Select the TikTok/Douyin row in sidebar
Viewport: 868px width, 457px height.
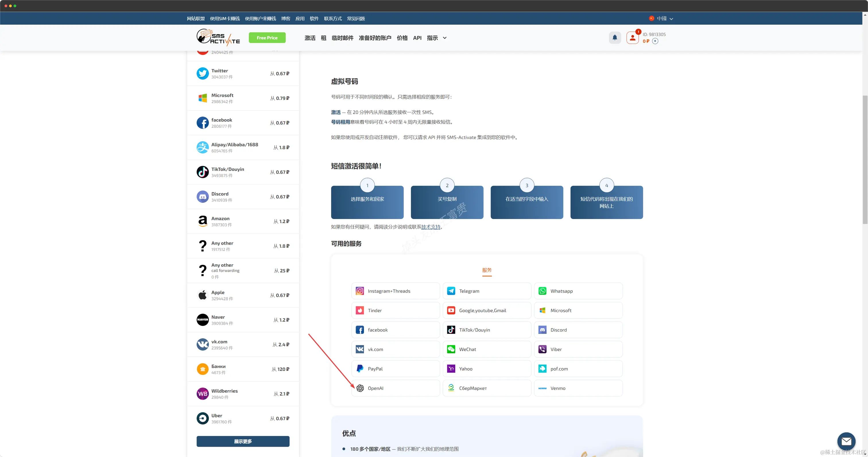pyautogui.click(x=243, y=172)
